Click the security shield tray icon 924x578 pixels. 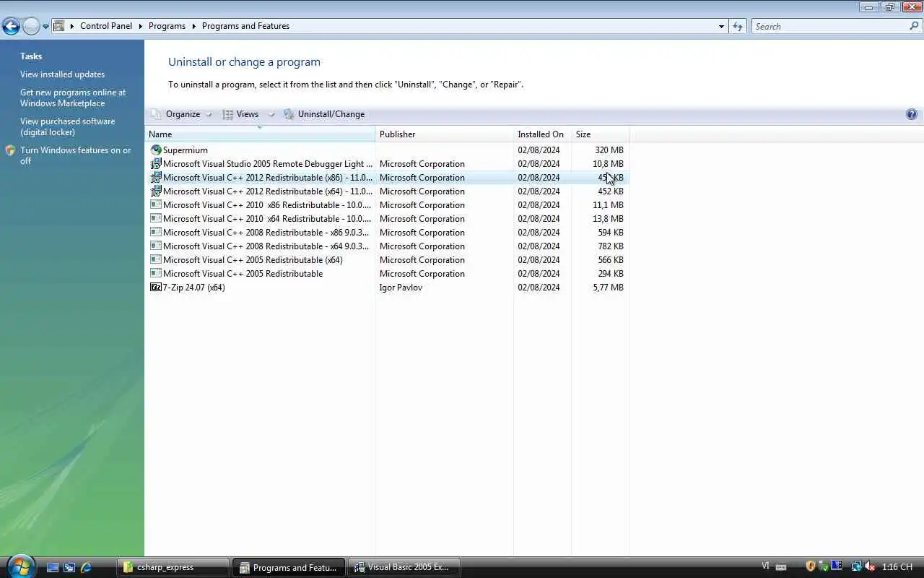coord(810,566)
